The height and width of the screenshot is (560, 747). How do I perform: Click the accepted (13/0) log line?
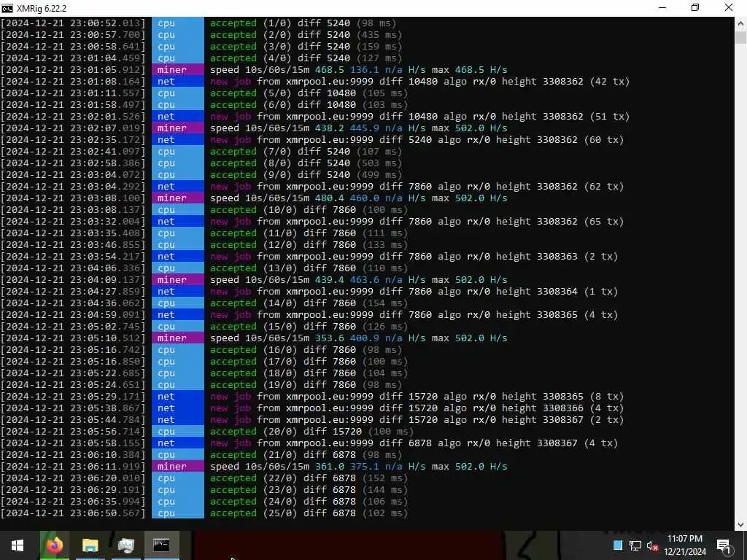point(204,268)
